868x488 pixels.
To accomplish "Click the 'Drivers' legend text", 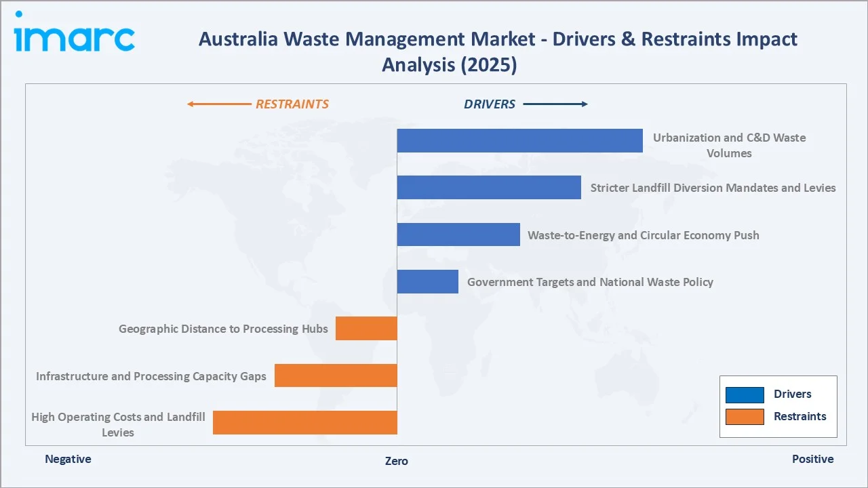I will point(793,394).
